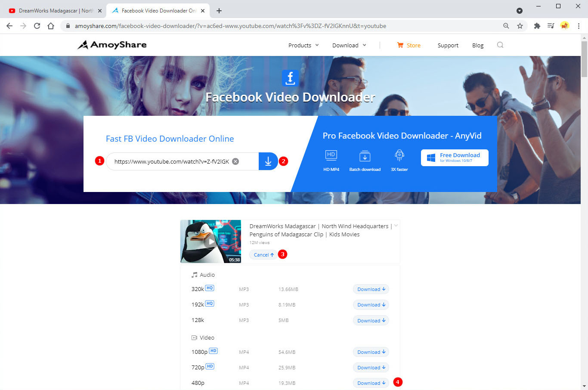Click the tab search dropdown circle

point(520,11)
